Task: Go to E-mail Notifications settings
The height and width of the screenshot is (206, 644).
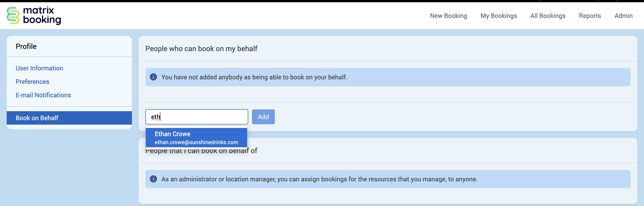Action: pyautogui.click(x=43, y=95)
